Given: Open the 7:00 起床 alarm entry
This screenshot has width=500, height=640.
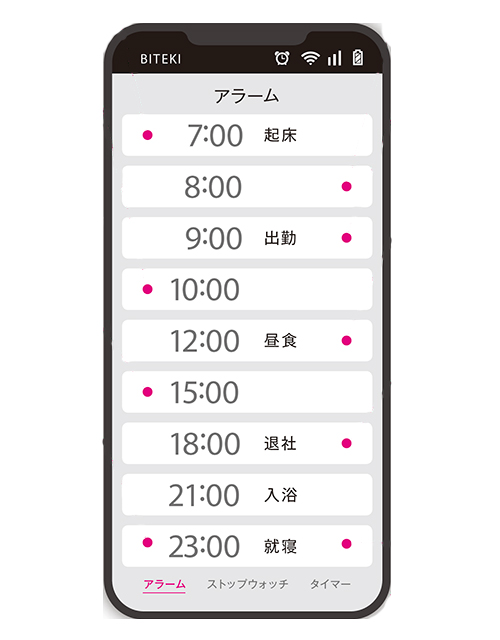Looking at the screenshot, I should [247, 135].
